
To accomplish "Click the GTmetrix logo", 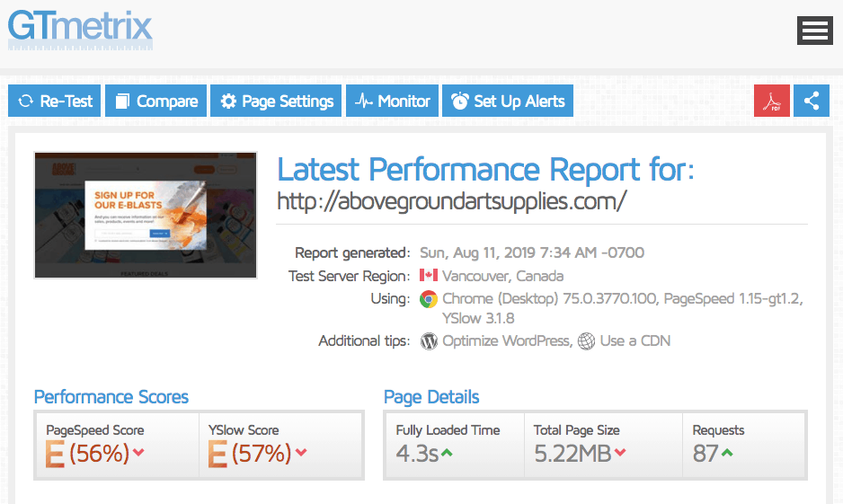I will tap(80, 30).
